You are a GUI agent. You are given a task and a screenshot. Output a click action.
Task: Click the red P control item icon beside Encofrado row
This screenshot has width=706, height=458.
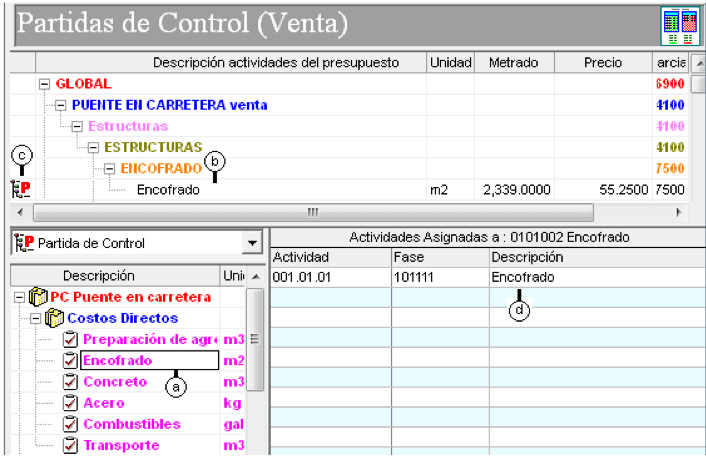(x=21, y=189)
